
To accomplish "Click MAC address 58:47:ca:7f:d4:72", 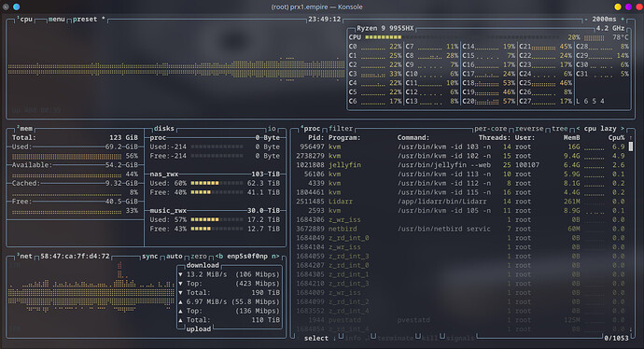I will click(x=75, y=257).
